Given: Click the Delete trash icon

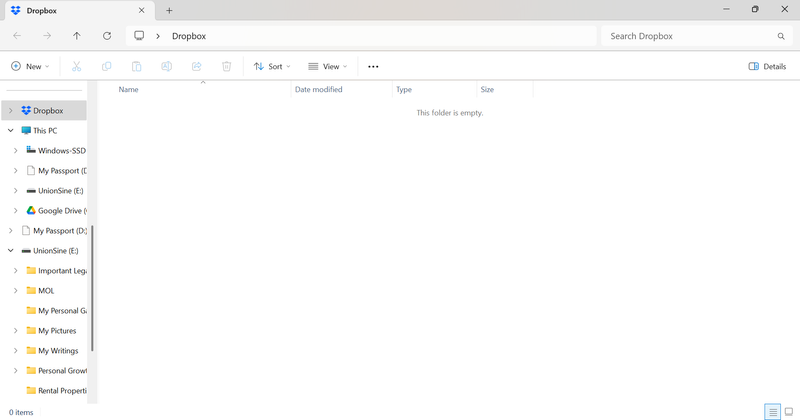Looking at the screenshot, I should click(x=227, y=66).
